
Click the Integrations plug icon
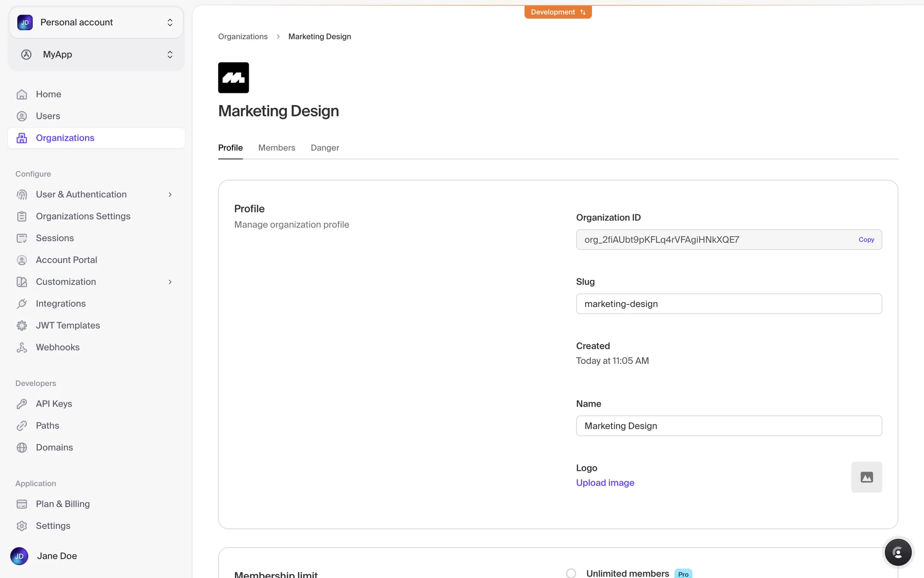coord(22,304)
